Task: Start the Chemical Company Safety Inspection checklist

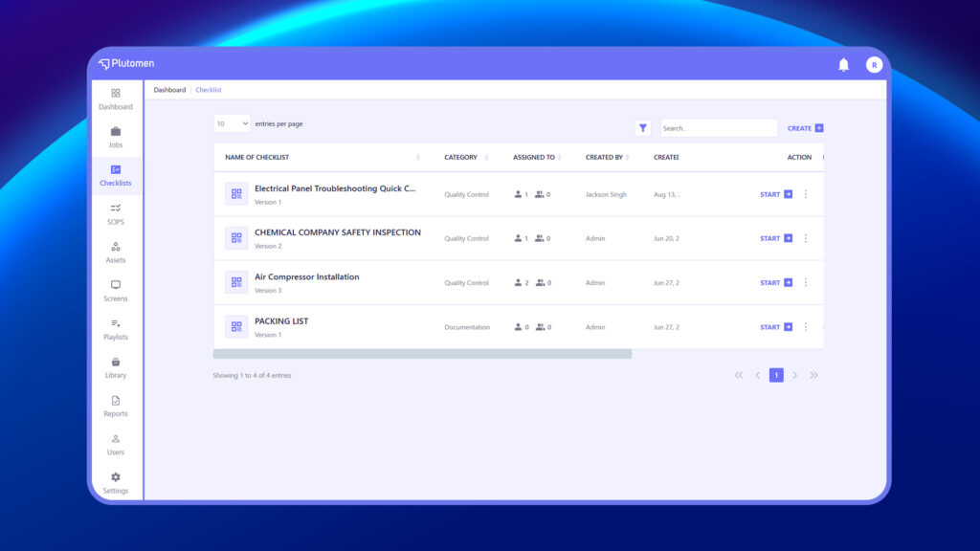Action: pos(776,238)
